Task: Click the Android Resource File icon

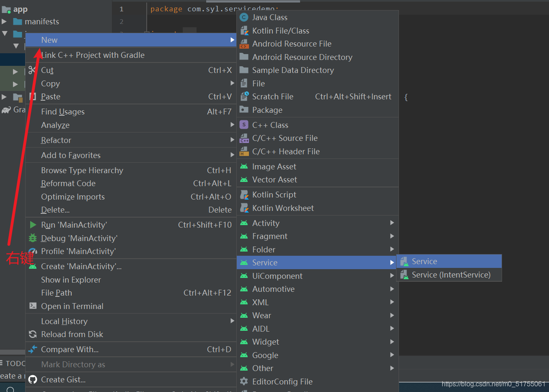Action: (x=244, y=44)
